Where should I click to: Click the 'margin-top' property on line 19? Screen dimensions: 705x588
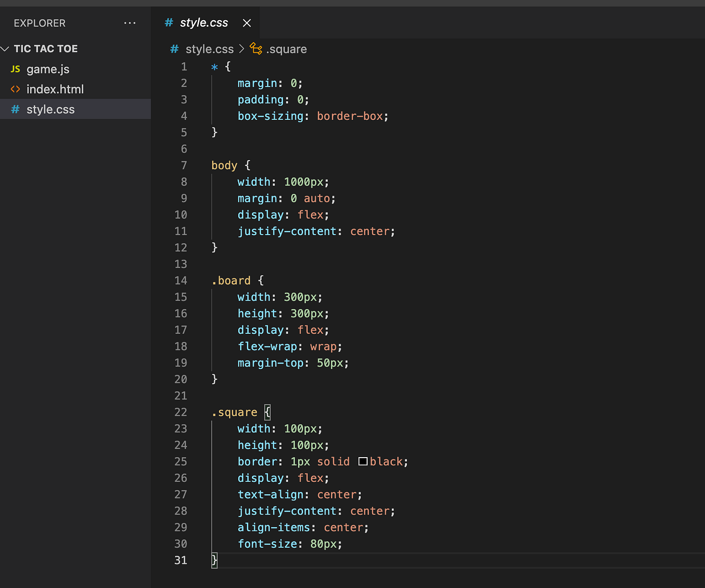(270, 362)
